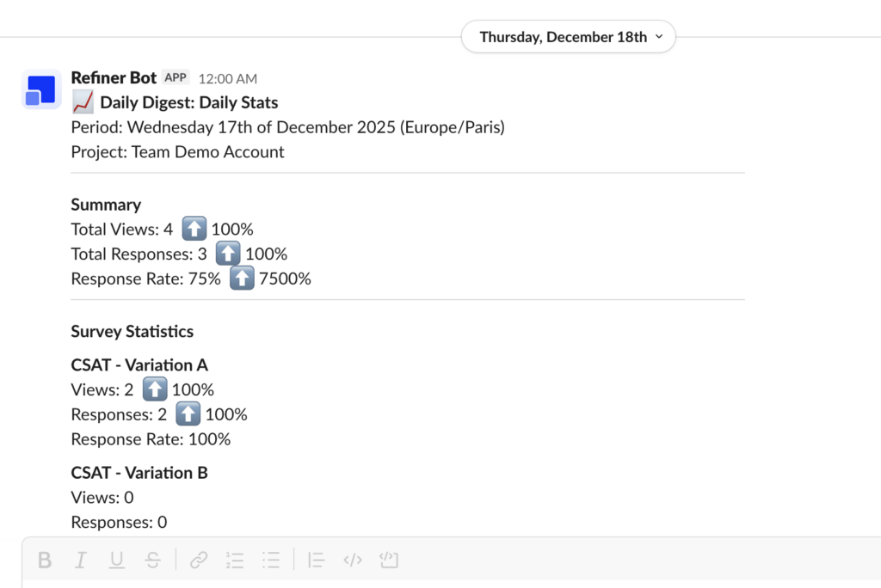Insert a hyperlink using link icon
Screen dimensions: 881x588
[x=199, y=560]
